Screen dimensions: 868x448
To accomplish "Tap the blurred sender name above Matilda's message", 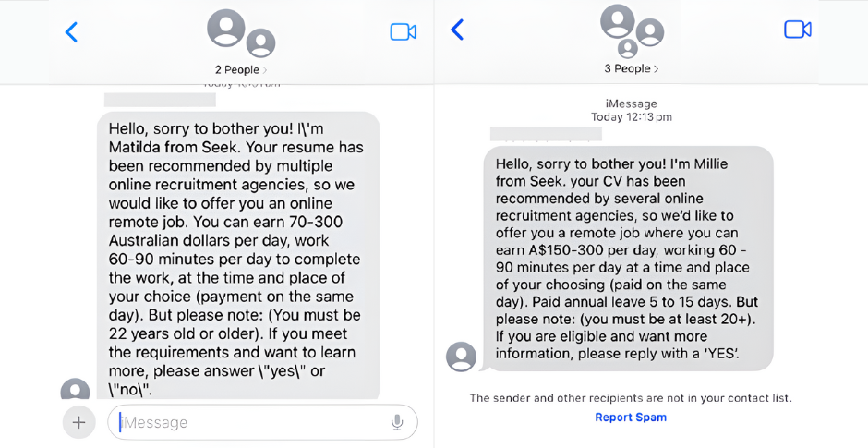I will pos(160,100).
